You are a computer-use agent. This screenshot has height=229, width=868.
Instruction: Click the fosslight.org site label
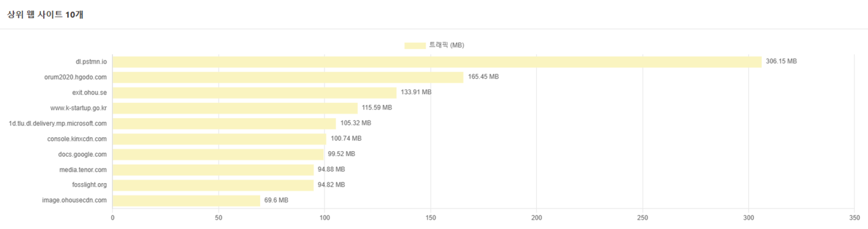click(x=89, y=185)
